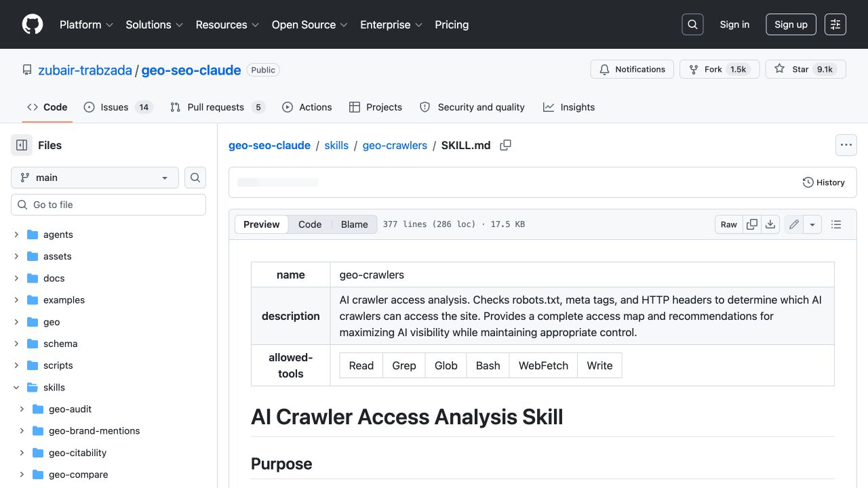The height and width of the screenshot is (488, 868).
Task: Open the search magnifier in header
Action: pos(692,24)
